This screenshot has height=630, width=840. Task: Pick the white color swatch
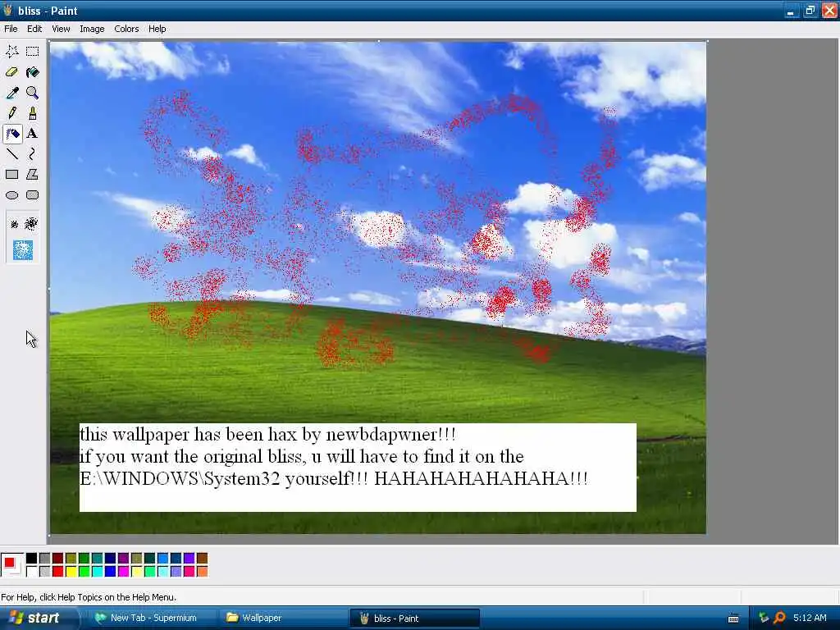coord(32,572)
